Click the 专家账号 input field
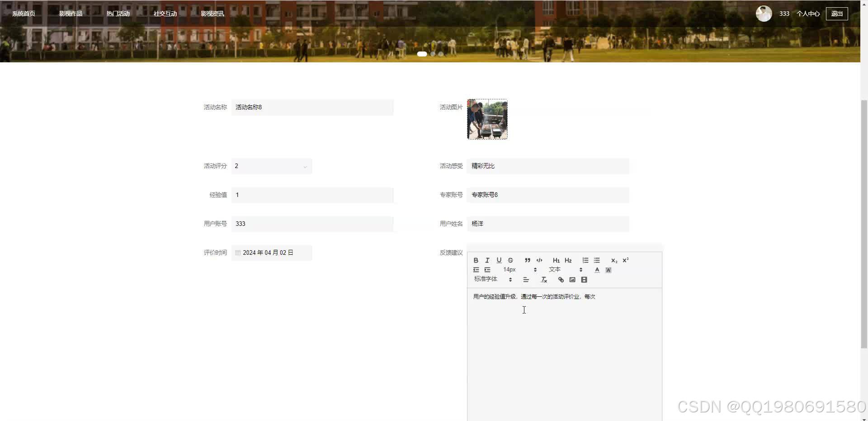The width and height of the screenshot is (868, 421). (548, 195)
